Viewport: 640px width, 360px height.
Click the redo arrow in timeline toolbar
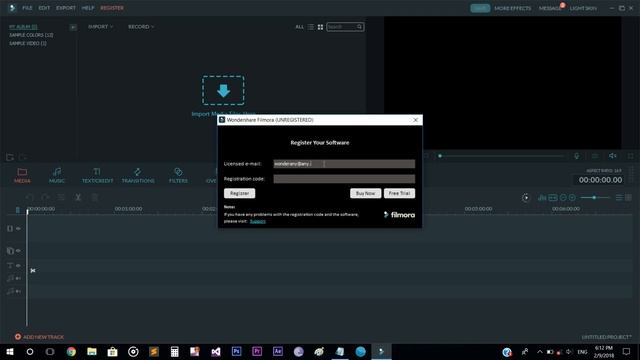(45, 198)
